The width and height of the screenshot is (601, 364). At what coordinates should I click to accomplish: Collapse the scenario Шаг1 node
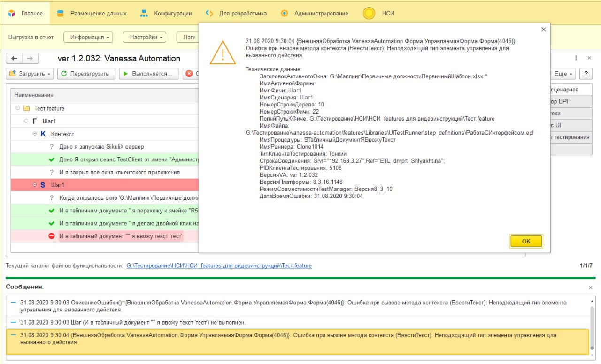(x=35, y=185)
